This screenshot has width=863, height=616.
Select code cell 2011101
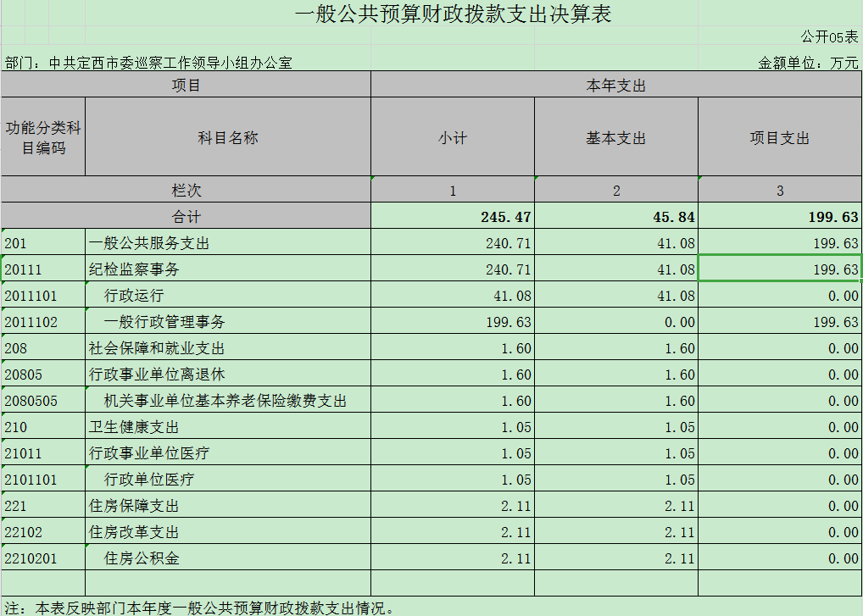(x=43, y=296)
